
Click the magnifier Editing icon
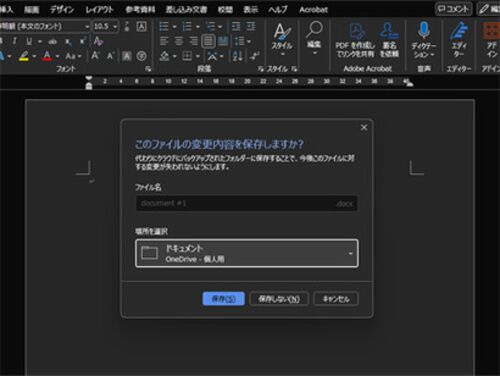314,37
